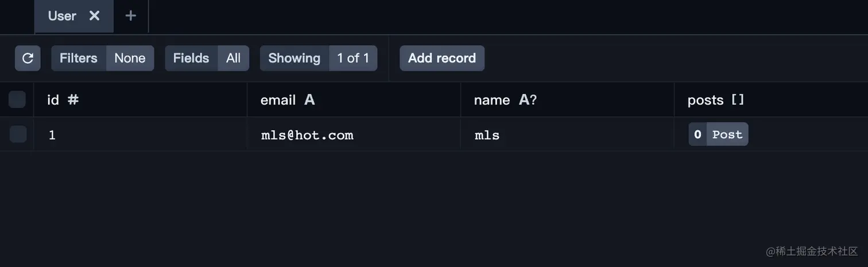868x267 pixels.
Task: Open a new tab with plus icon
Action: [x=131, y=16]
